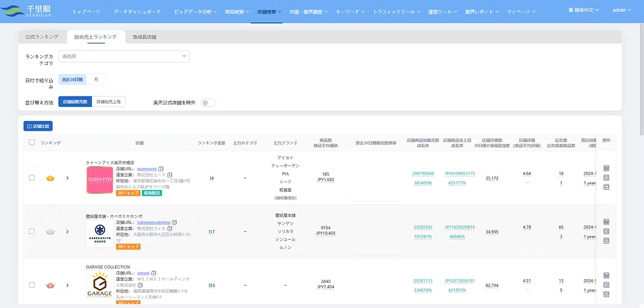Open the admin account dropdown
Viewport: 644px width, 308px height.
[x=622, y=10]
